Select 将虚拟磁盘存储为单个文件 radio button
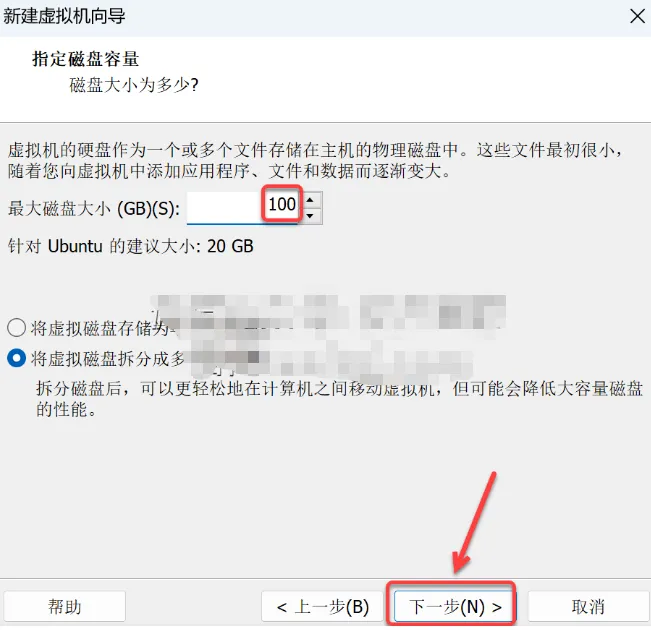651x630 pixels. (17, 328)
